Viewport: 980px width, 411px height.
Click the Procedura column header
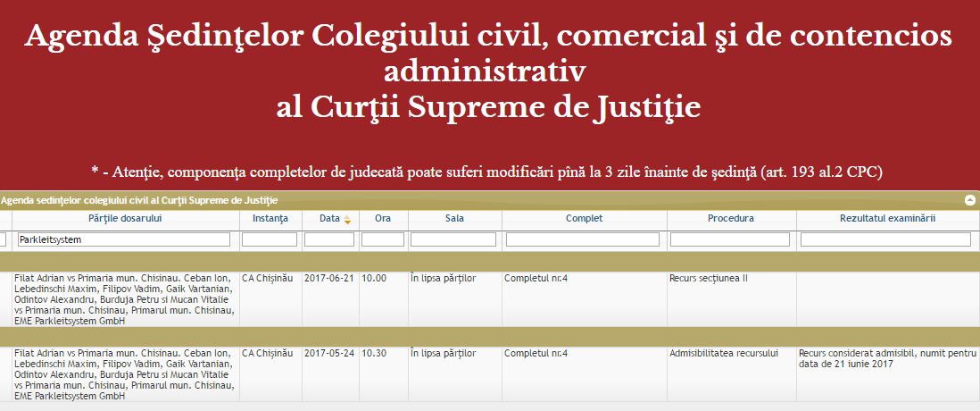[731, 219]
